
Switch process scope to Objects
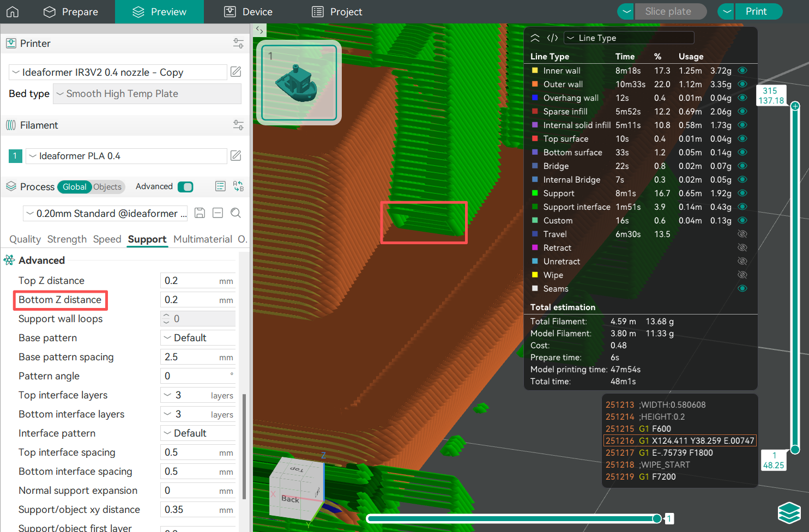click(x=107, y=187)
